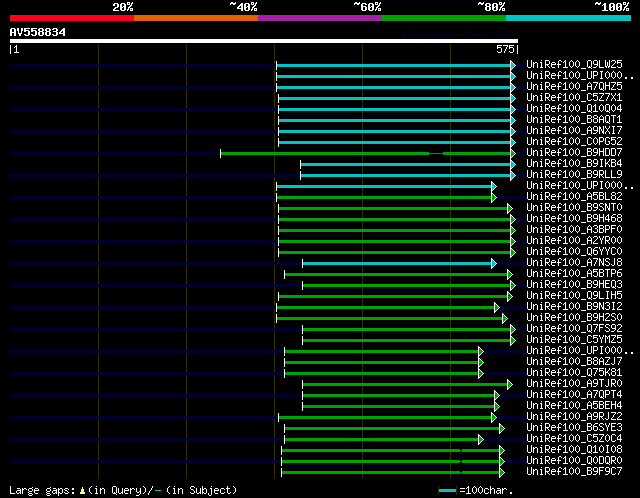Click the green ~80% identity legend segment
The width and height of the screenshot is (640, 498).
[444, 18]
